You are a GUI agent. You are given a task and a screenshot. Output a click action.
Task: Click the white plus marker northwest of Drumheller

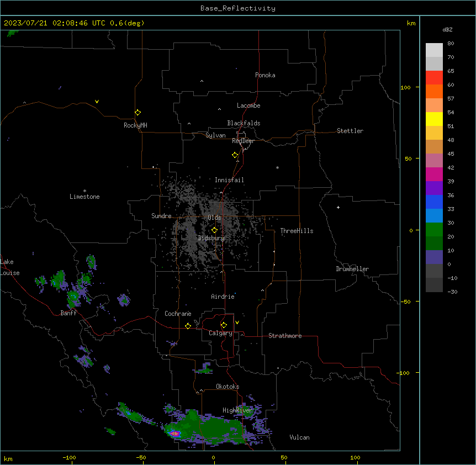click(338, 207)
